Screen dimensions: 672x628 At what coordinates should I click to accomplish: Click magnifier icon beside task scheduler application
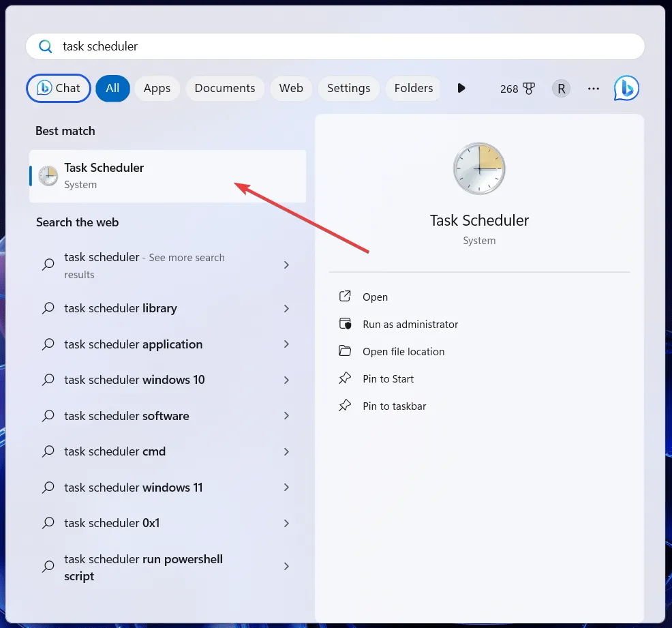click(x=48, y=344)
